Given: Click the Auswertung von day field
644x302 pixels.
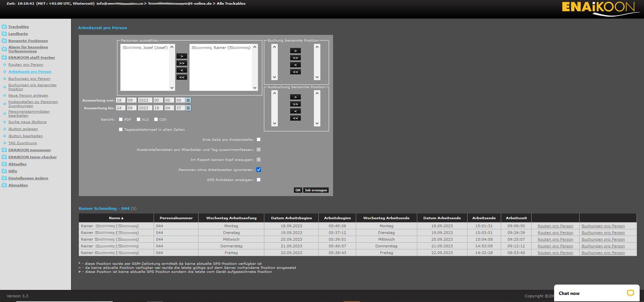Looking at the screenshot, I should pyautogui.click(x=120, y=100).
